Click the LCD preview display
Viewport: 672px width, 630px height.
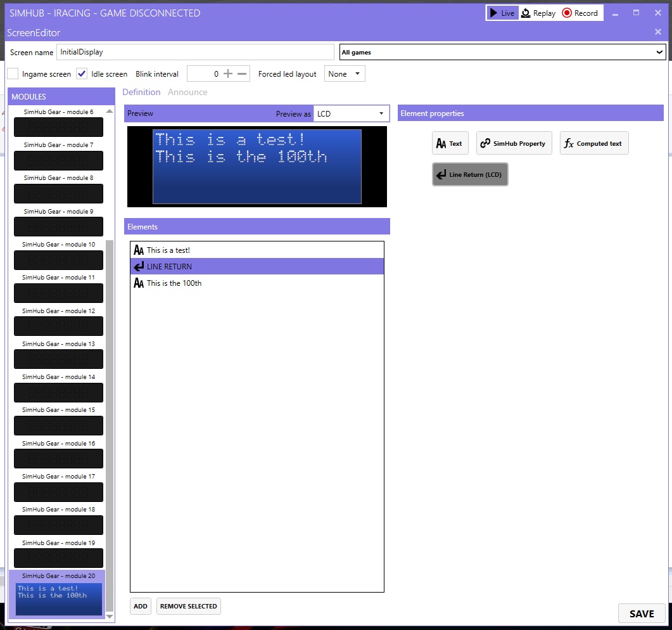point(257,167)
